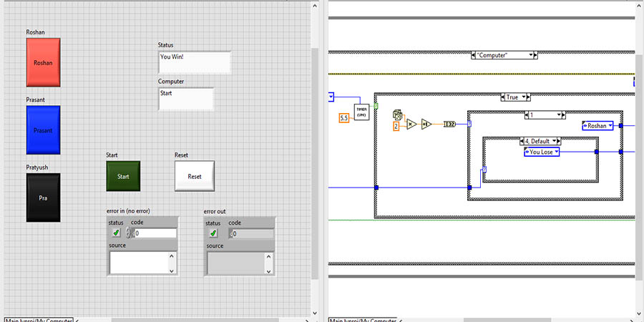Select the orange 5.5 numeric constant
Image resolution: width=644 pixels, height=322 pixels.
pos(343,117)
